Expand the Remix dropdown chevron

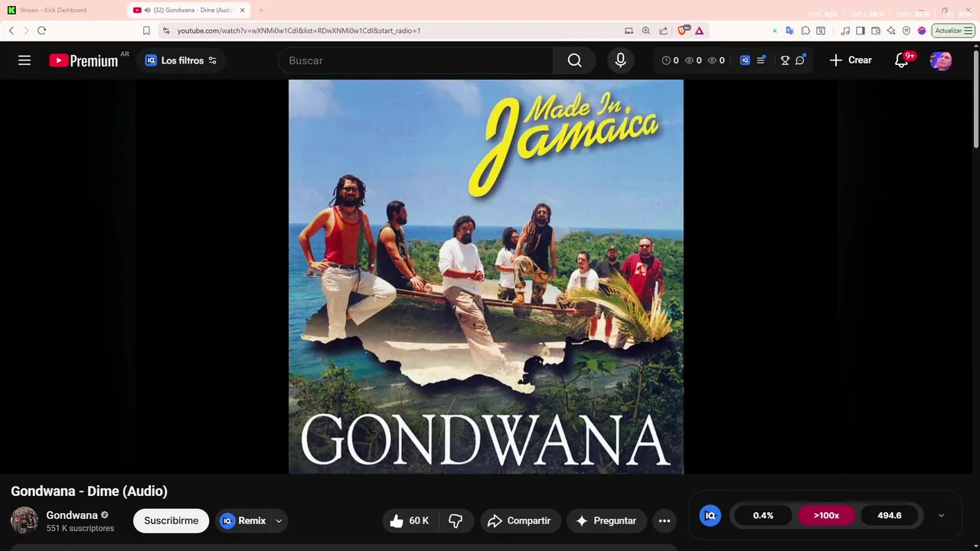coord(279,520)
